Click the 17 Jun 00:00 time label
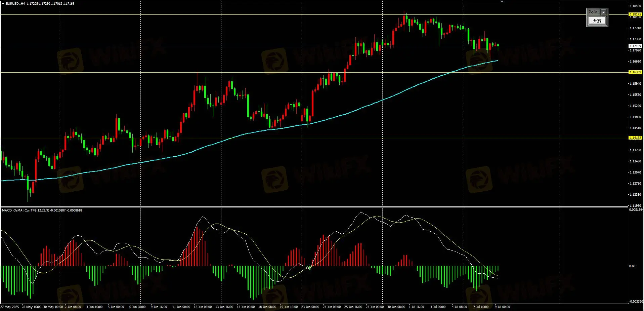644x311 pixels. pyautogui.click(x=246, y=307)
